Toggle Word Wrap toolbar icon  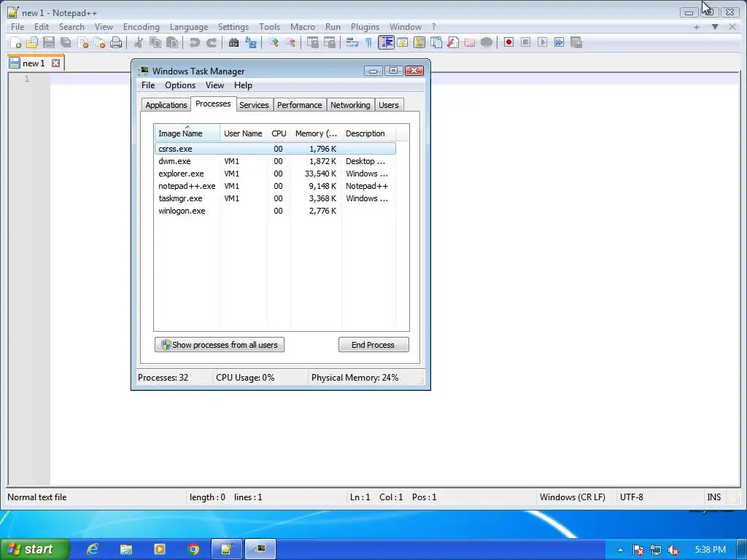(352, 43)
